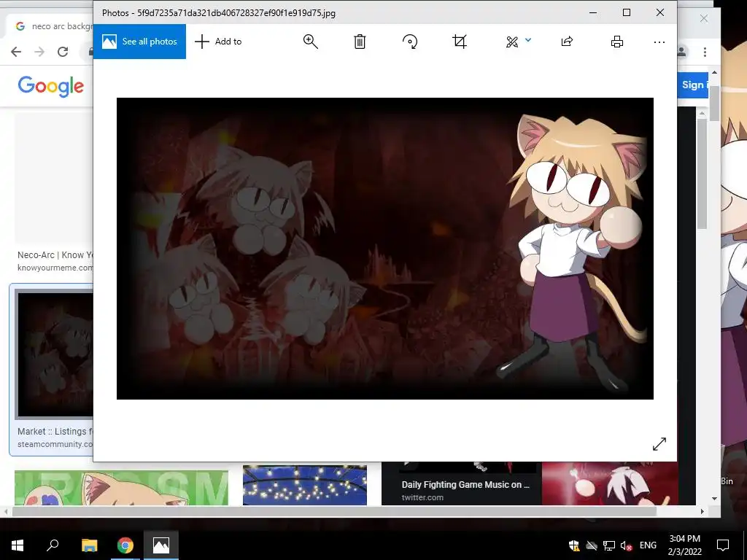Click Chrome profile avatar icon
This screenshot has width=747, height=560.
pos(682,52)
